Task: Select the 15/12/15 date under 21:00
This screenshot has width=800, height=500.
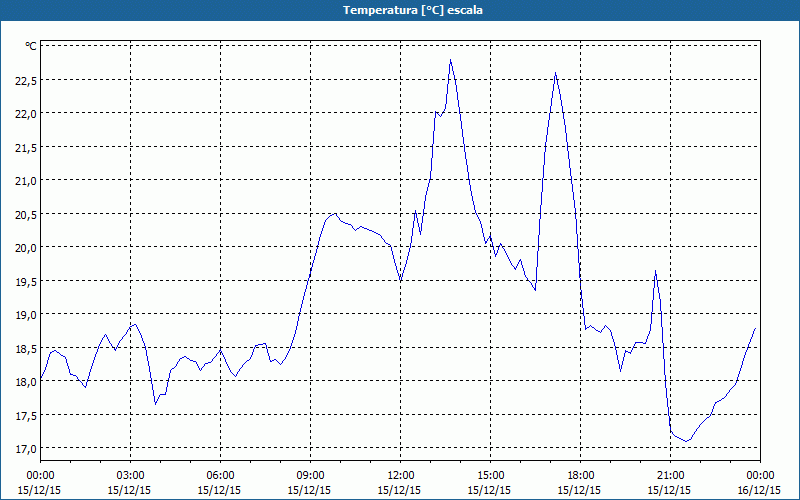Action: [669, 490]
